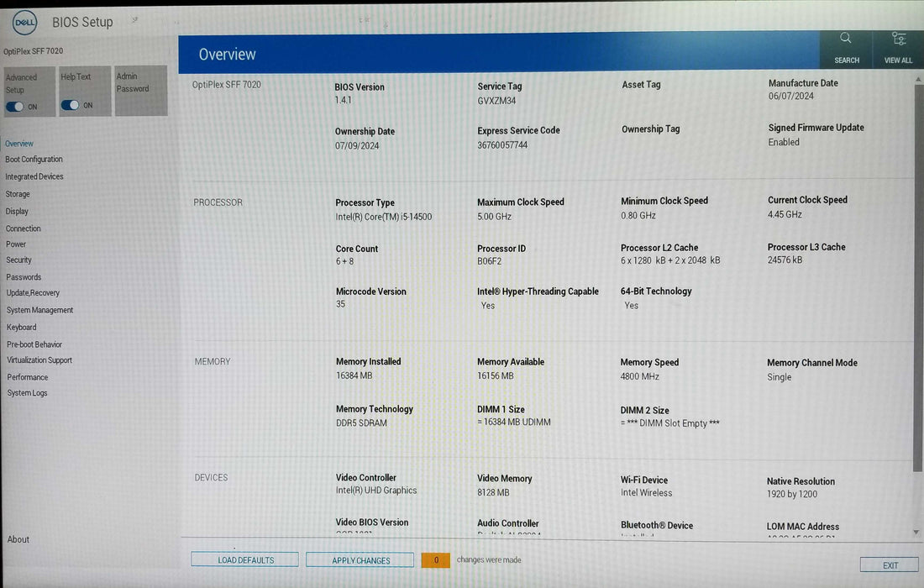Click Wi-Fi Device Intel Wireless
The height and width of the screenshot is (588, 924).
tap(647, 493)
